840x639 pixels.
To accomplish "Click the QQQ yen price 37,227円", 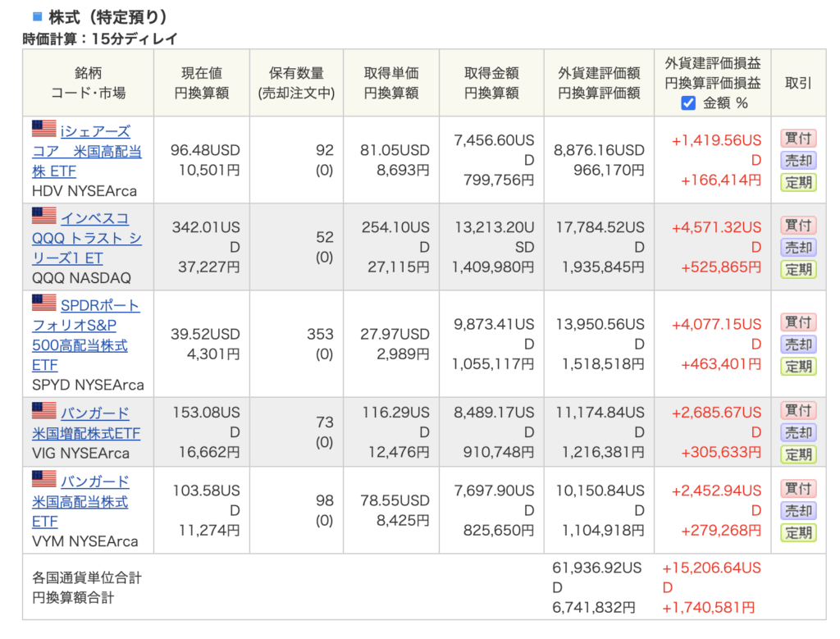I will point(209,267).
